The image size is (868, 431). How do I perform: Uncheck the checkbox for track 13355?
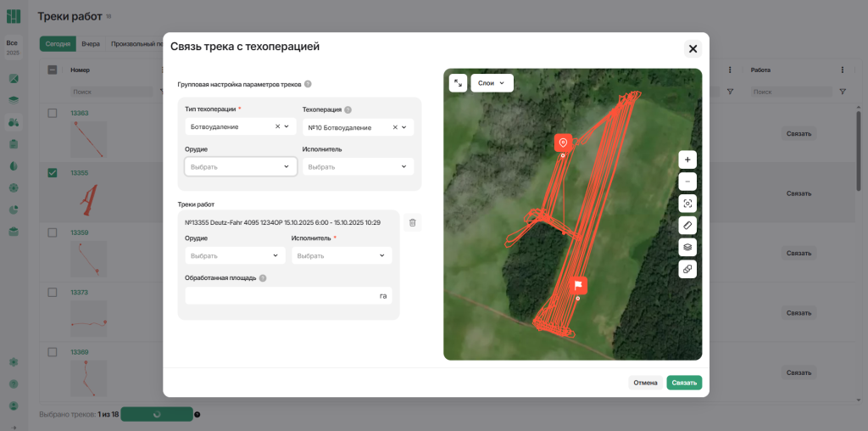tap(52, 173)
